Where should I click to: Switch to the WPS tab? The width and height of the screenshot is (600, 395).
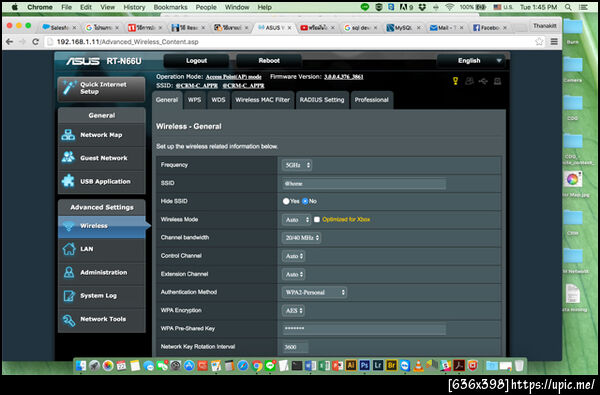pyautogui.click(x=194, y=100)
